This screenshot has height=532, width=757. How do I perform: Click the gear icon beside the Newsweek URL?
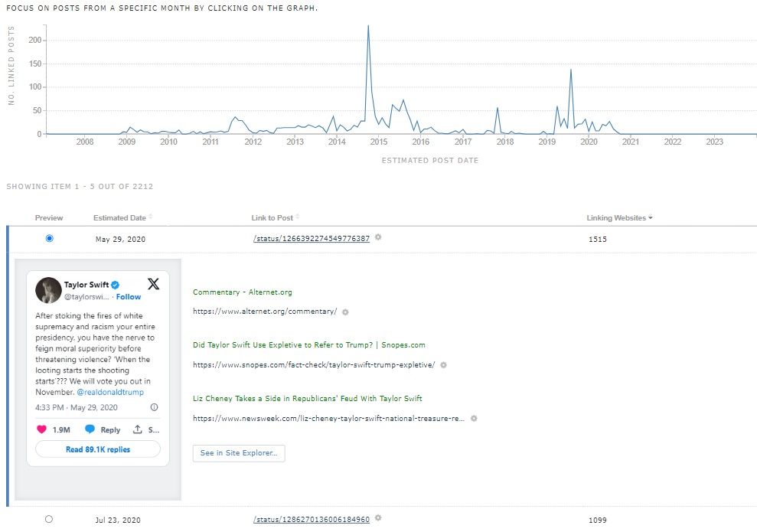coord(473,419)
